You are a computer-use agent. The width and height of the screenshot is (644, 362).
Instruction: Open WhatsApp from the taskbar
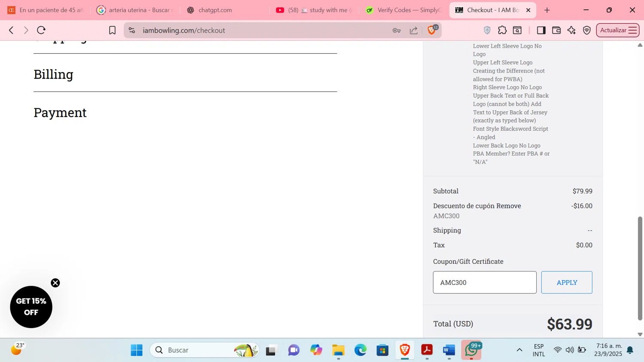(471, 350)
